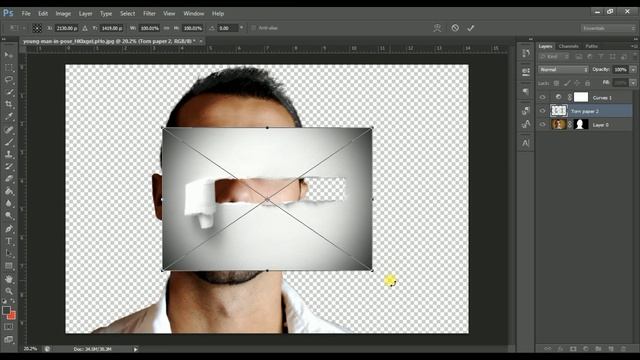
Task: Toggle relative positioning triangle icon
Action: [x=84, y=28]
